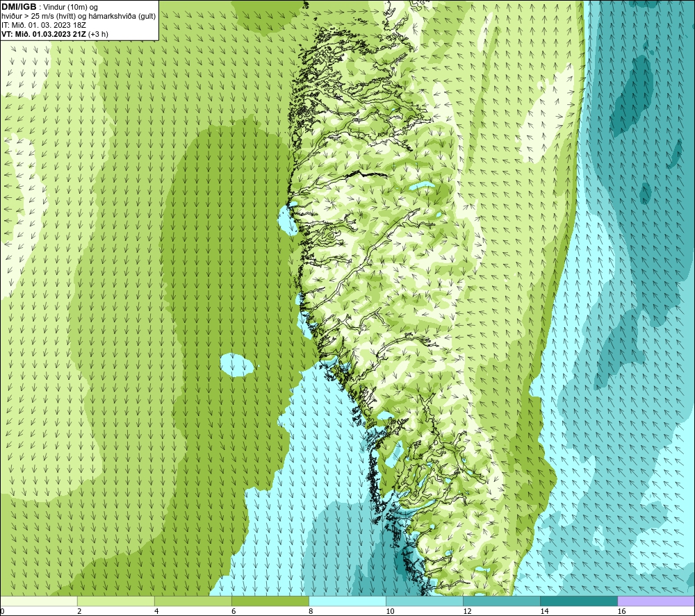Image resolution: width=695 pixels, height=616 pixels.
Task: Click the 10–12 m/s turquoise legend swatch
Action: pyautogui.click(x=425, y=601)
